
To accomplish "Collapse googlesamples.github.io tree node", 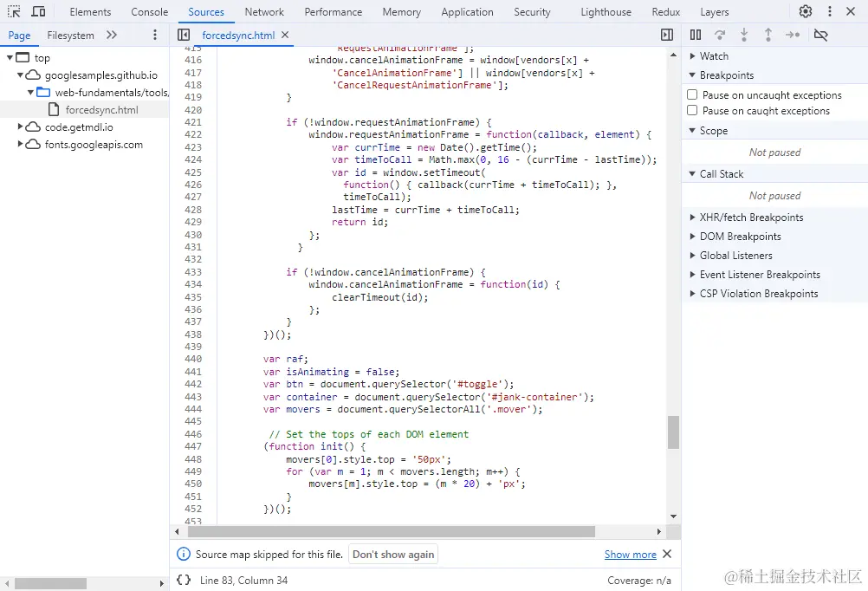I will click(20, 75).
